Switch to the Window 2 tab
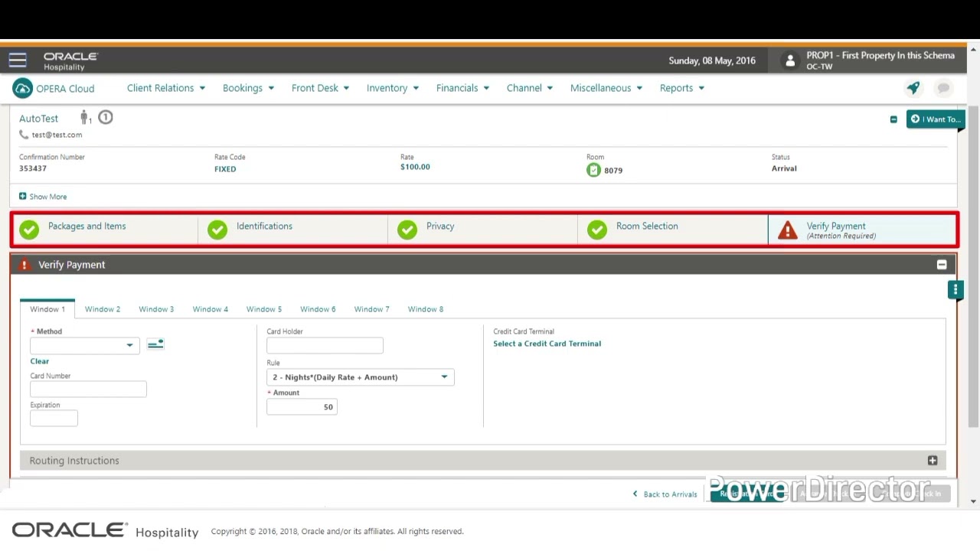Screen dimensions: 980x551 coord(103,309)
